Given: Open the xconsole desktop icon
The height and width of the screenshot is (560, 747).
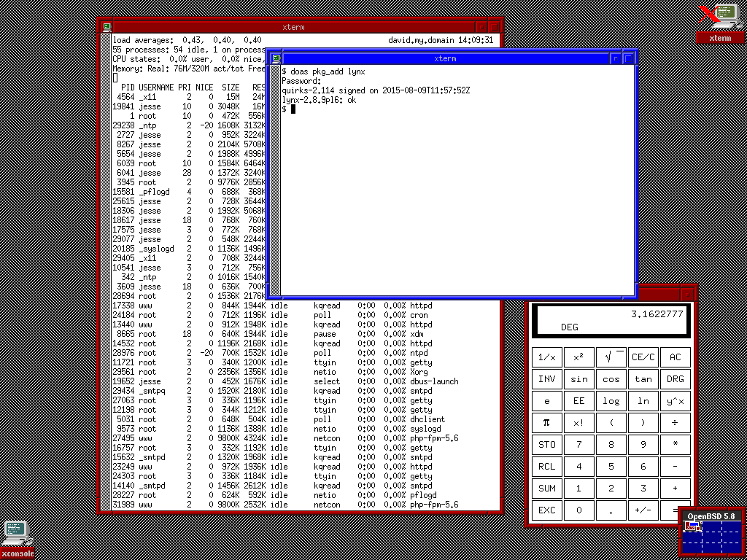Looking at the screenshot, I should point(18,540).
